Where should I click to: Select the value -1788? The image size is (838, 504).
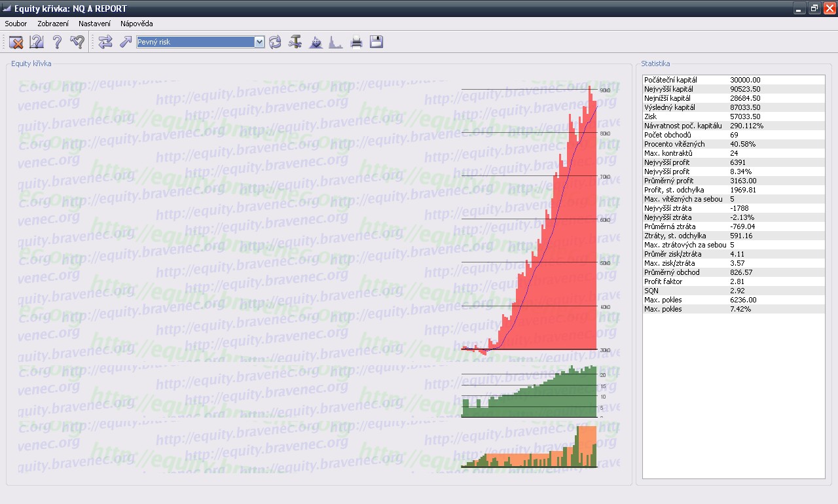point(739,208)
